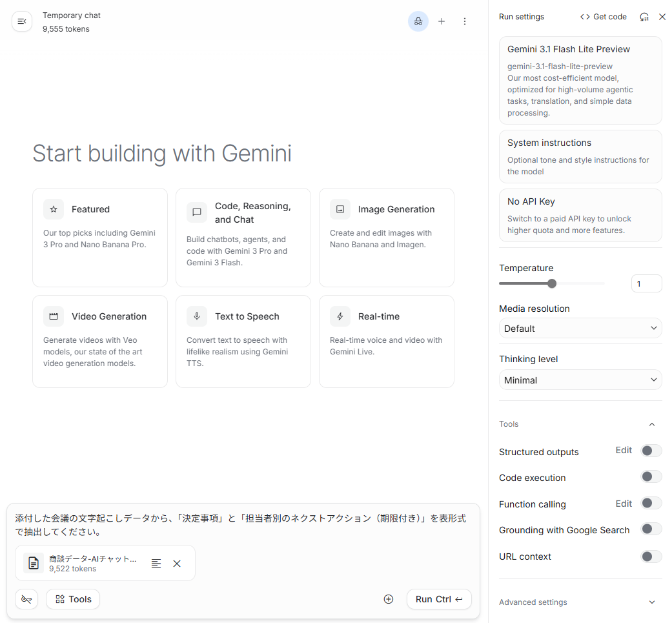Close the Run settings panel
672x623 pixels.
[x=662, y=17]
